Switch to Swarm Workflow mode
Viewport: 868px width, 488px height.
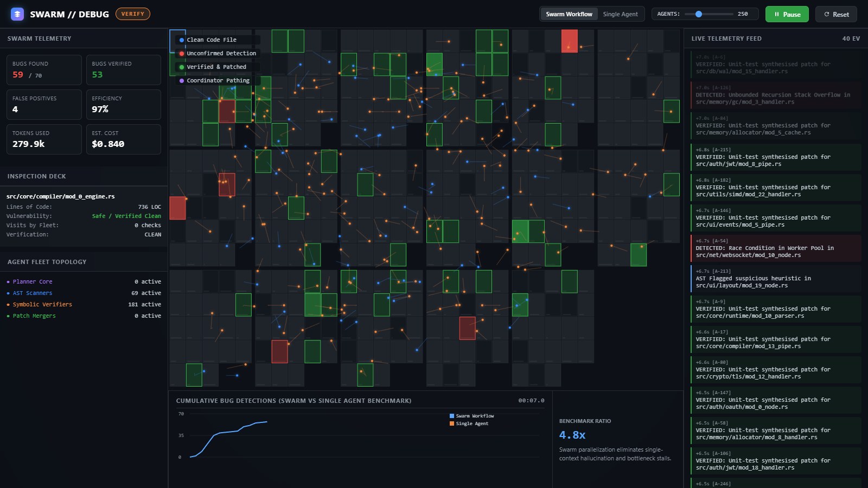pos(569,14)
